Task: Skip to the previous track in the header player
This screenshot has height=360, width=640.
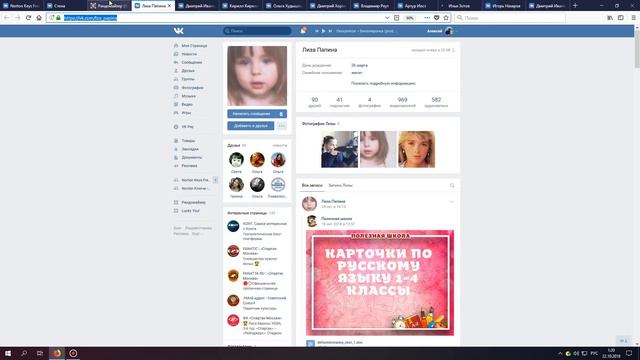Action: (317, 31)
